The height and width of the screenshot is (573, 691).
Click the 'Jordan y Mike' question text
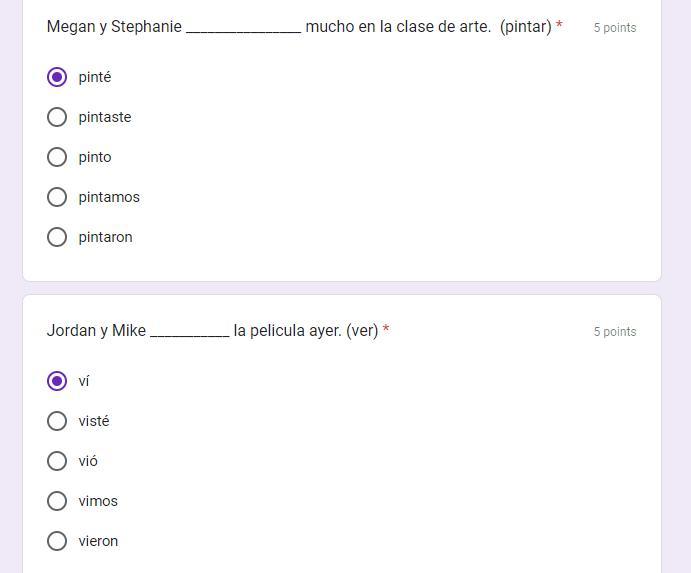96,331
